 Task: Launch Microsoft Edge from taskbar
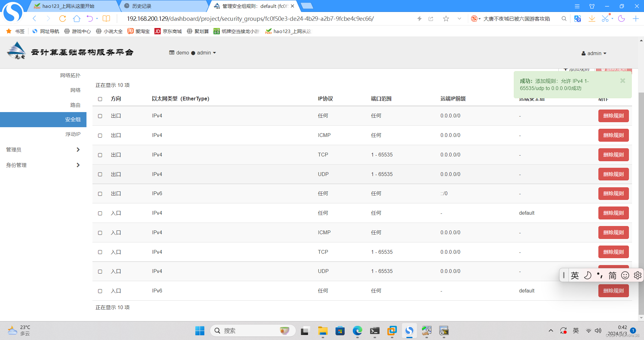[357, 331]
